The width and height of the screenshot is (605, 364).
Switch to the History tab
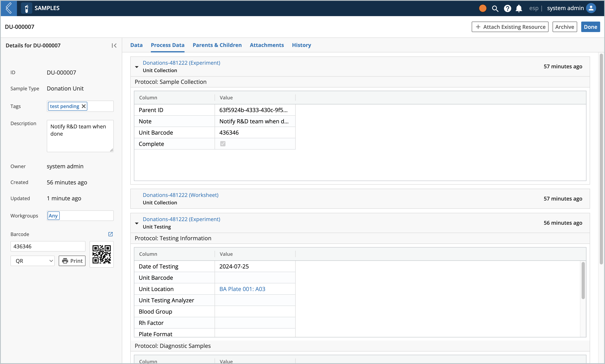coord(301,45)
